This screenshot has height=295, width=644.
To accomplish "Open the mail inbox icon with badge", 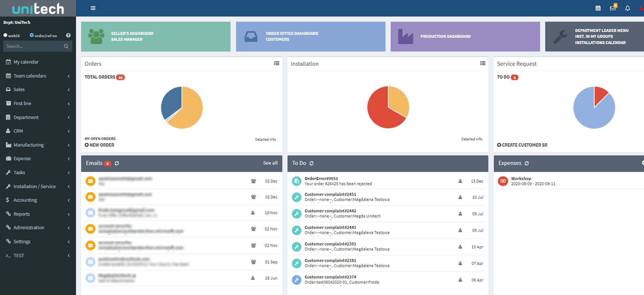I will [x=613, y=8].
